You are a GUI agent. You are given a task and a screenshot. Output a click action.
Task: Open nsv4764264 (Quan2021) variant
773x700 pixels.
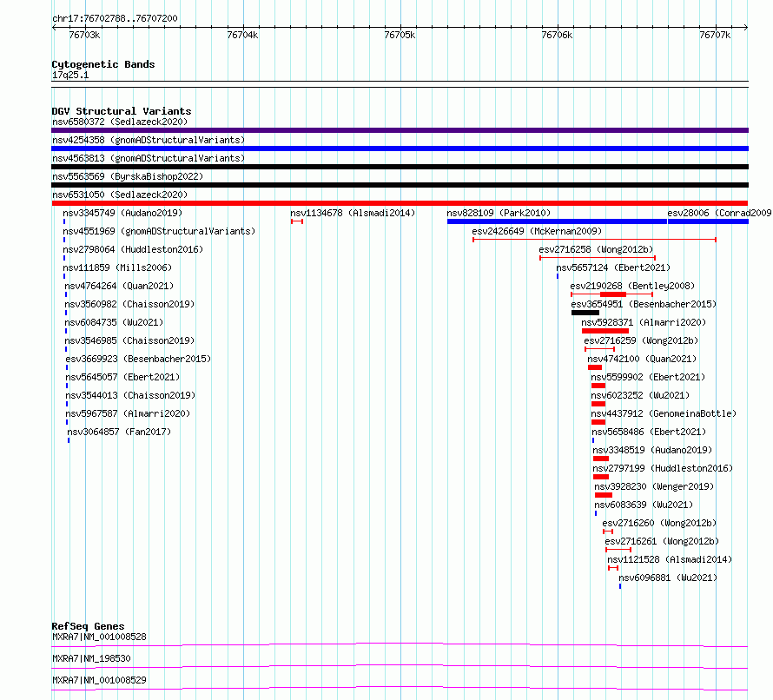click(119, 286)
